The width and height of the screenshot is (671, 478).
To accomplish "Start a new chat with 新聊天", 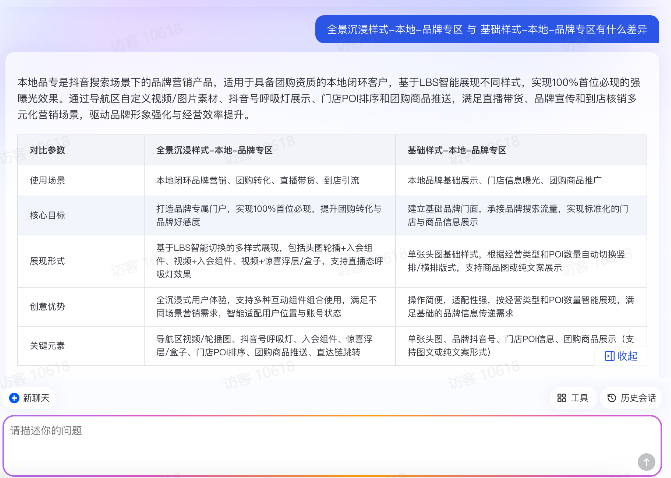I will 30,398.
